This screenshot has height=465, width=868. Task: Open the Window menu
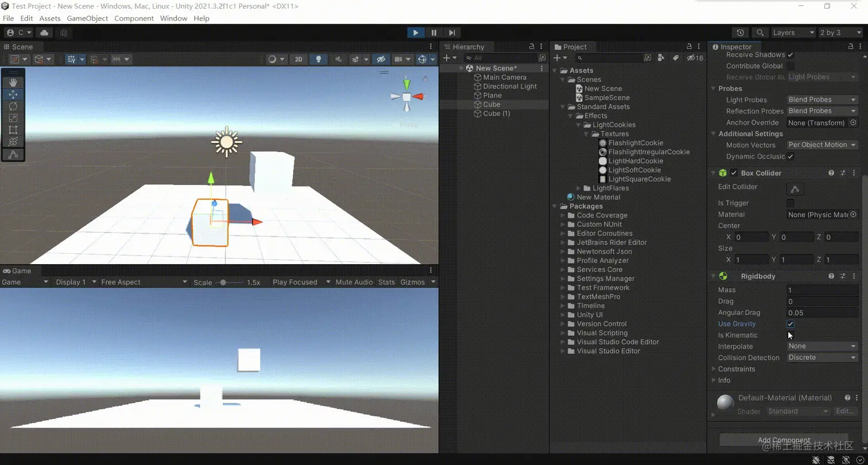tap(173, 18)
